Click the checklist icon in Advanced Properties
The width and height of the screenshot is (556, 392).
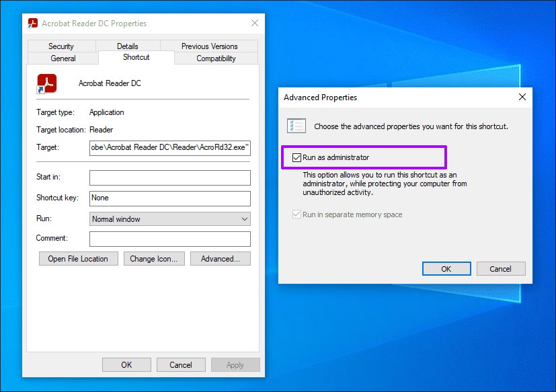tap(296, 126)
